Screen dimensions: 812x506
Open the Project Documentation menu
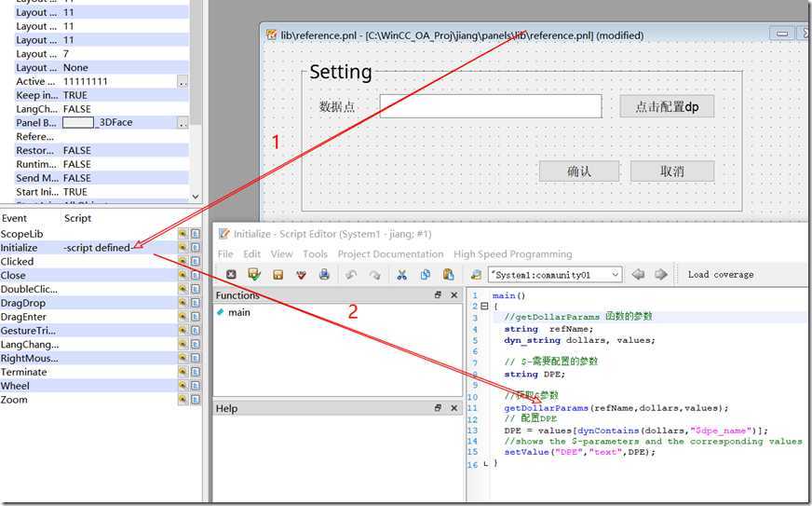(x=390, y=254)
